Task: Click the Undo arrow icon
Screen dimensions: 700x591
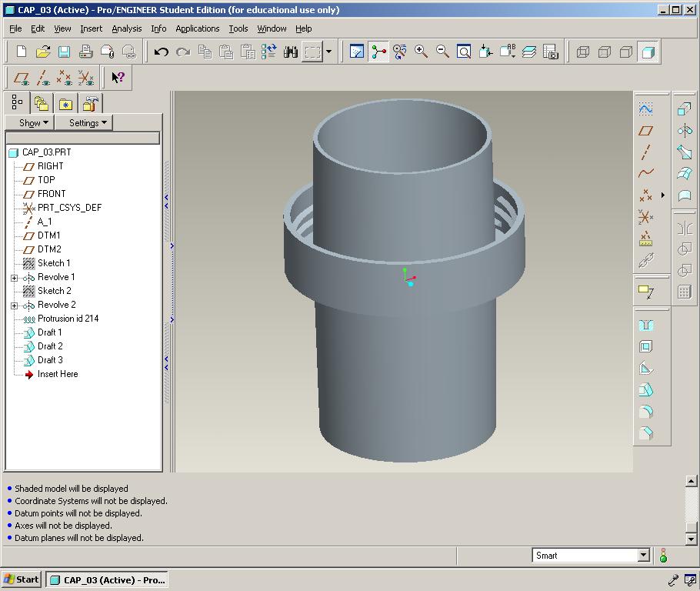Action: pyautogui.click(x=161, y=52)
